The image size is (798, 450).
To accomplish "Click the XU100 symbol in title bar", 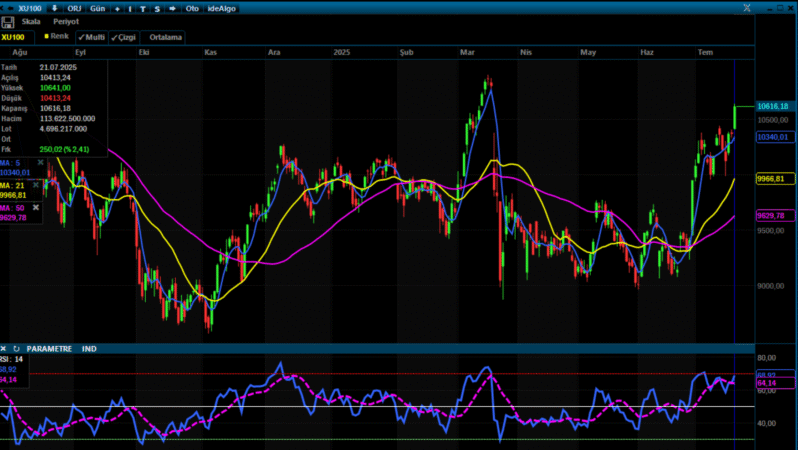I will tap(30, 9).
